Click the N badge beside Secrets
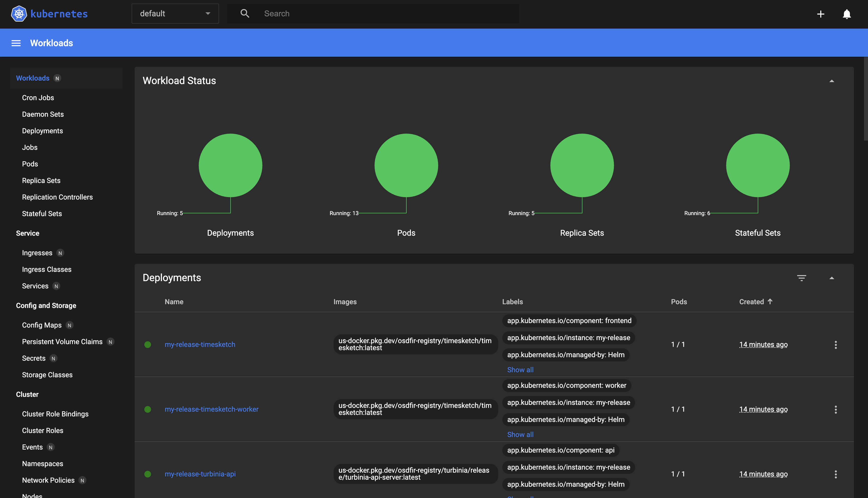The height and width of the screenshot is (498, 868). (53, 358)
